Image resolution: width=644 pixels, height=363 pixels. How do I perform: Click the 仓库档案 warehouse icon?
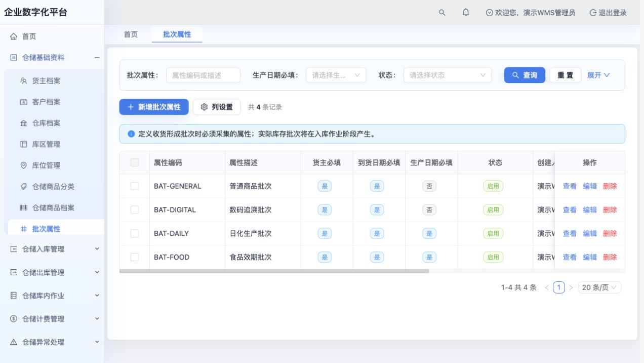click(24, 123)
